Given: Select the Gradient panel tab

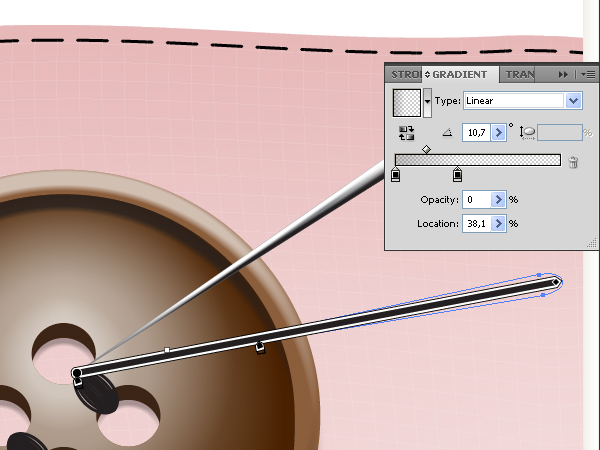Looking at the screenshot, I should tap(460, 74).
